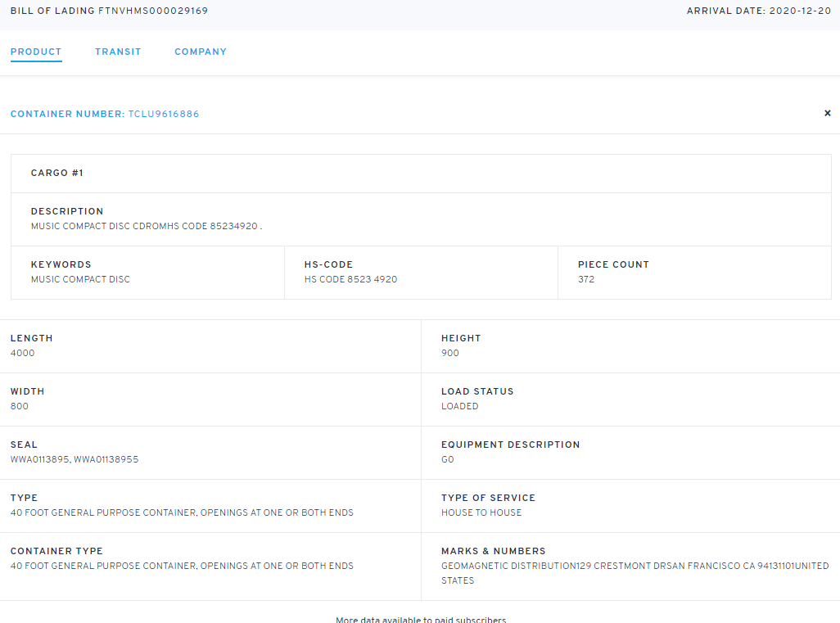This screenshot has width=840, height=623.
Task: Click the Type of Service House to House value
Action: coord(481,512)
